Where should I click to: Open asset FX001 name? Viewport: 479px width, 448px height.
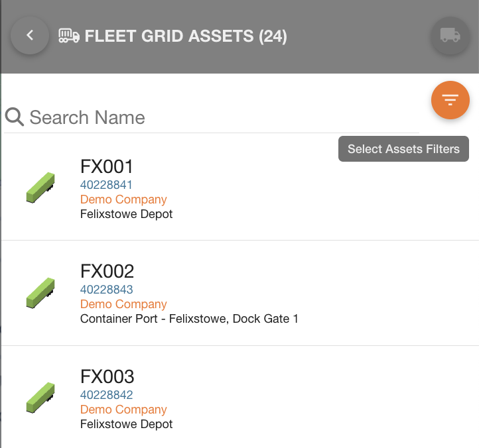107,166
